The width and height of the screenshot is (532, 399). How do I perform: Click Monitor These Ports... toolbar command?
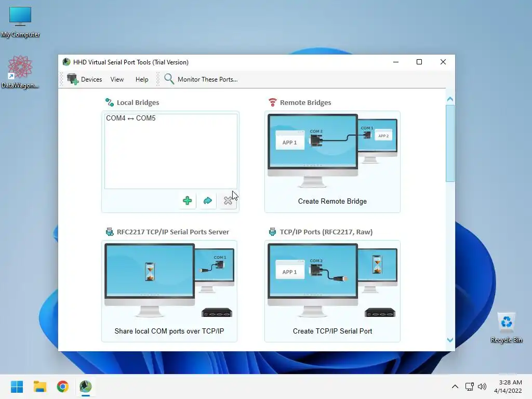(208, 79)
